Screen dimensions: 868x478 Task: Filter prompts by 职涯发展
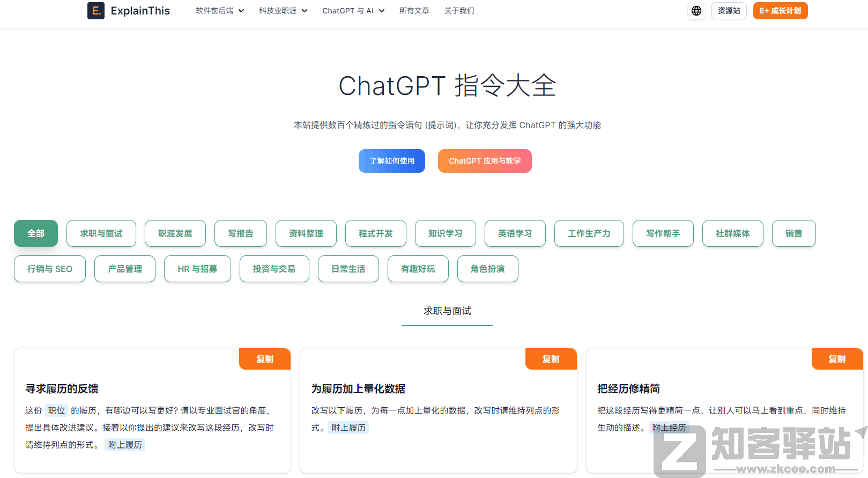point(175,233)
